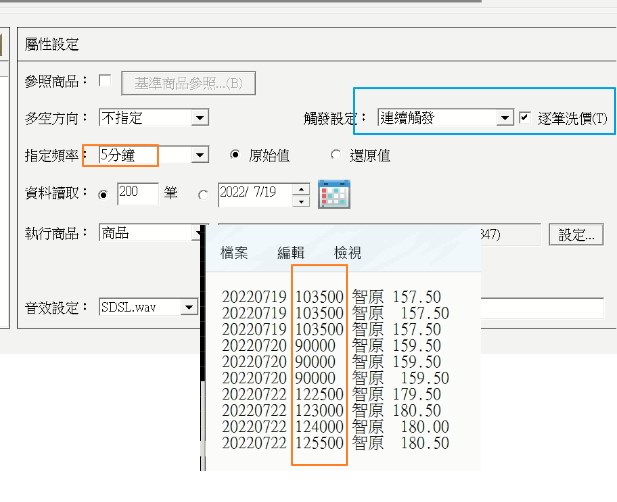
Task: Expand the 音效設定 SDSL.wav dropdown
Action: click(189, 307)
